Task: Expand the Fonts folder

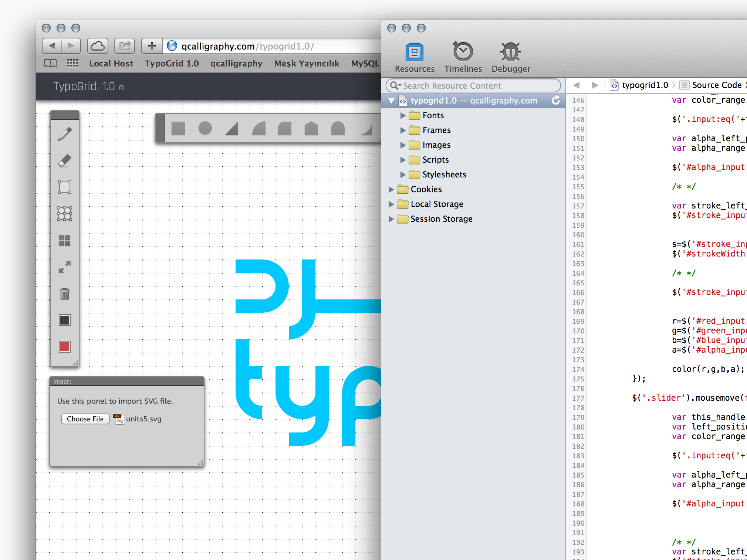Action: tap(403, 116)
